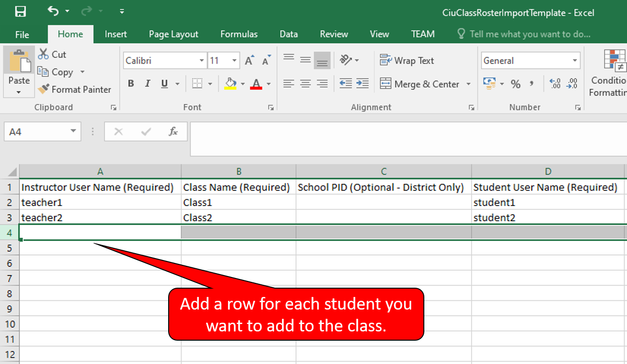The image size is (627, 364).
Task: Click Increase Indent icon
Action: (x=363, y=84)
